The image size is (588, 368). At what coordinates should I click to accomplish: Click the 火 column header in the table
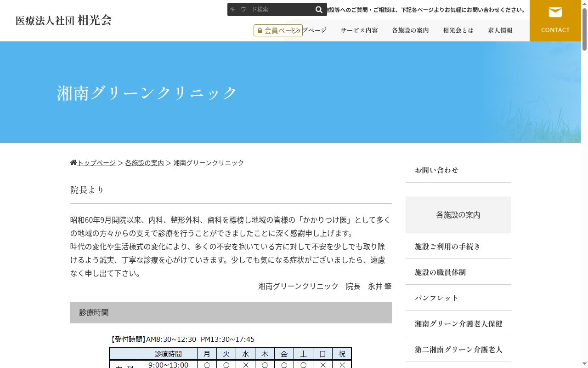tap(226, 354)
